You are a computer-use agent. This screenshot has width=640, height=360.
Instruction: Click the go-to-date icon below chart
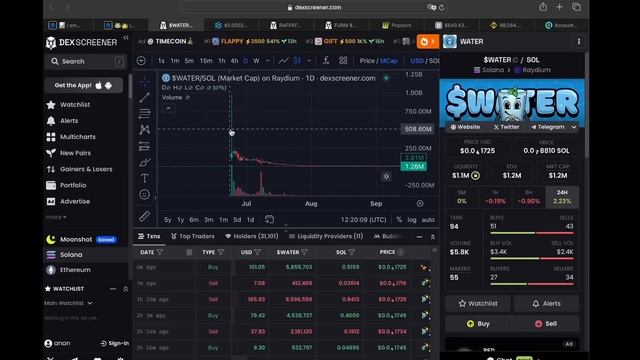[269, 220]
